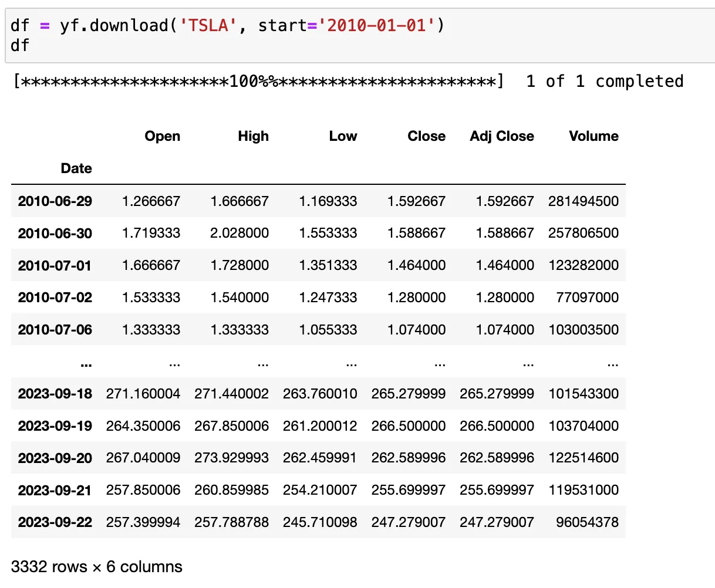Click the Volume value 103704000

pyautogui.click(x=584, y=426)
